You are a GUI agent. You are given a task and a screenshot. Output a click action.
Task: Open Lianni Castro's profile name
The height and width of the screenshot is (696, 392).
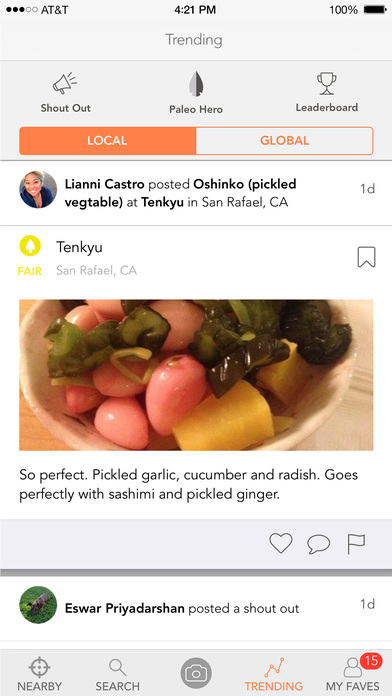point(105,184)
